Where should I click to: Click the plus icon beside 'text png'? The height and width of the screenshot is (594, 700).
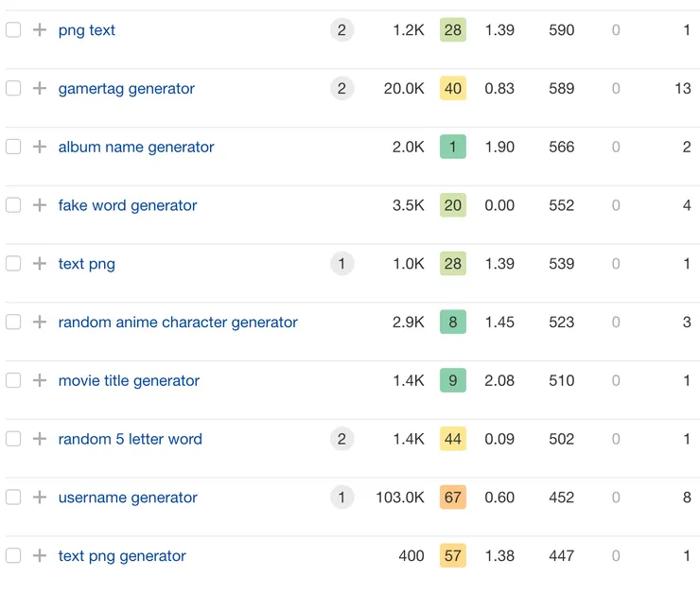pyautogui.click(x=40, y=264)
